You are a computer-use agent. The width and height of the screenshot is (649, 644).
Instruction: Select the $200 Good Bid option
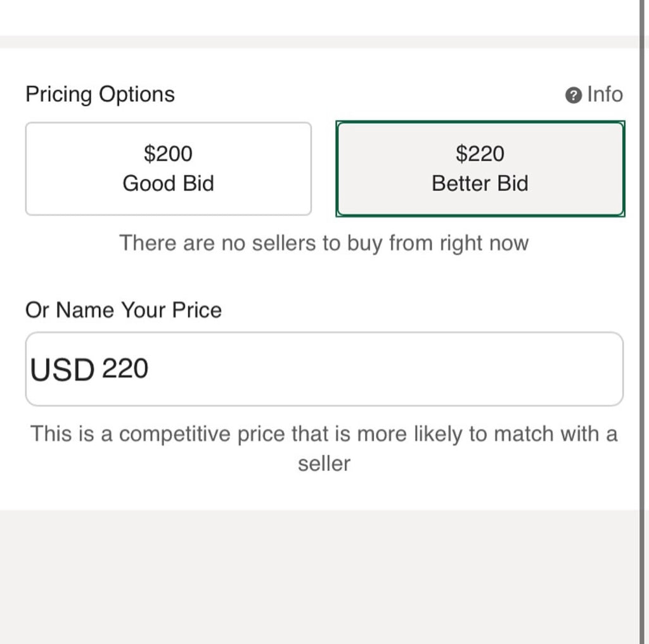tap(168, 169)
